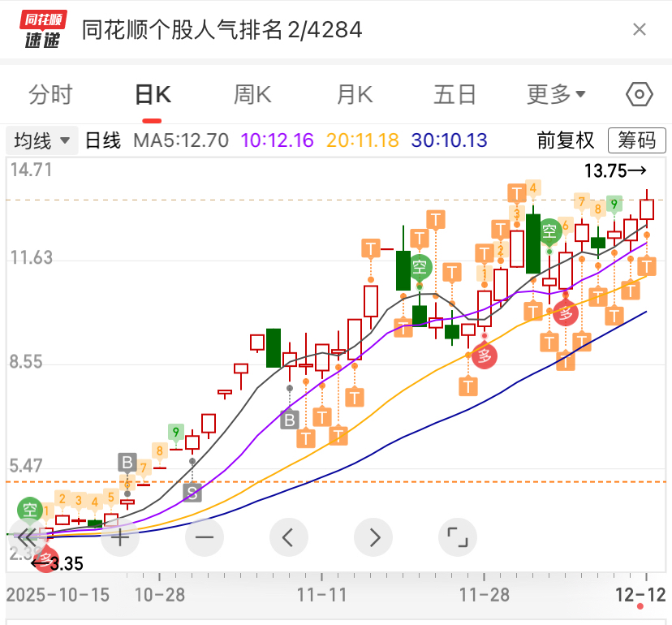
Task: Click the 3.35 low price label
Action: (58, 563)
